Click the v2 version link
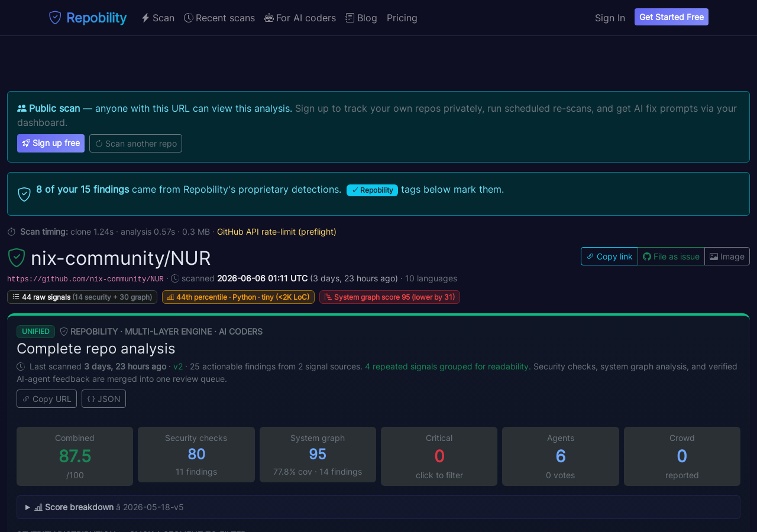 [178, 366]
